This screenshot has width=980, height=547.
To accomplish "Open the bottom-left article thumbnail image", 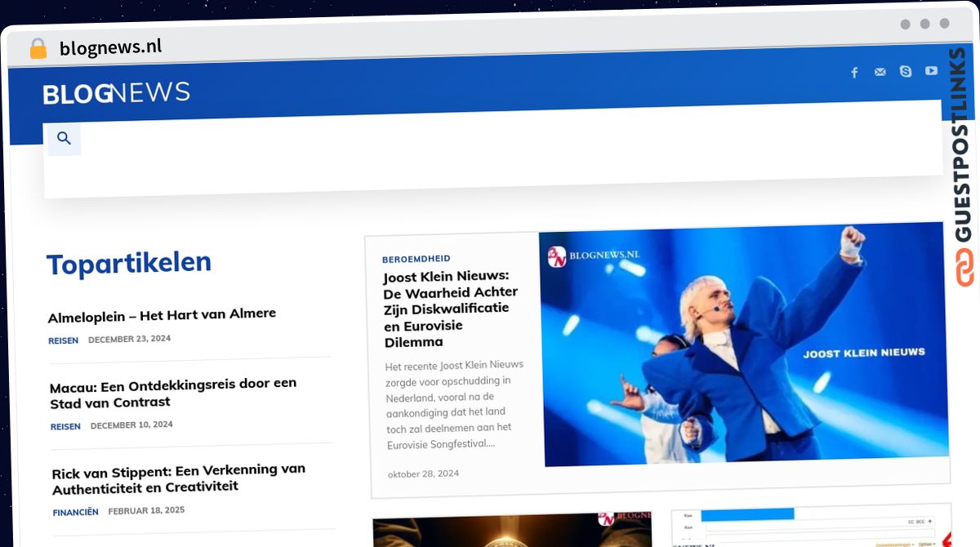I will click(512, 530).
